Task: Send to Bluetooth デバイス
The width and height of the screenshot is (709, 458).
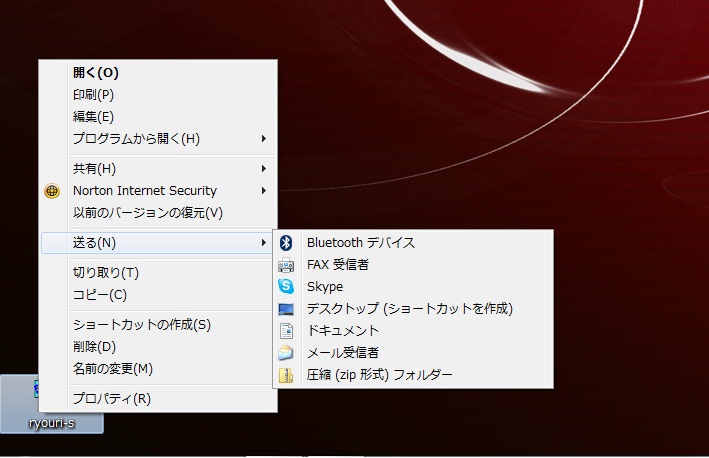Action: (413, 243)
